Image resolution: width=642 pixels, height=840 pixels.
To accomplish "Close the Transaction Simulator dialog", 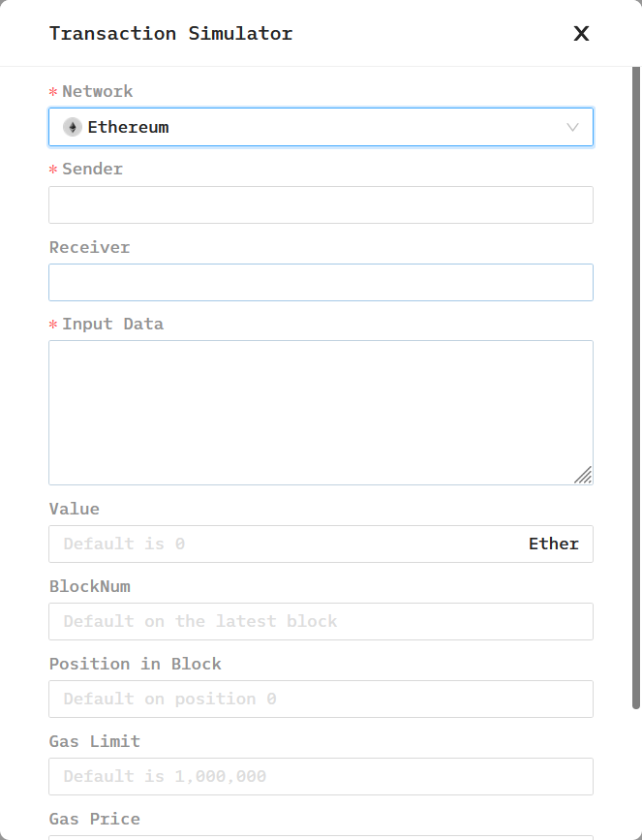I will click(581, 34).
